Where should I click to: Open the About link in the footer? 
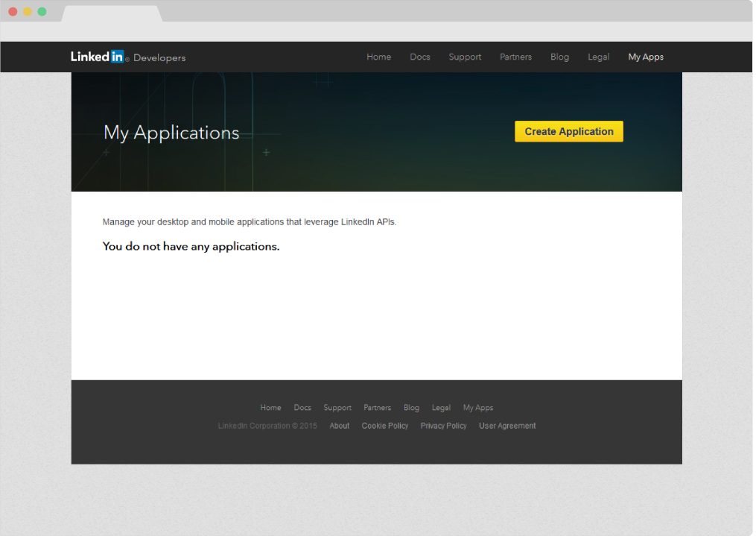pyautogui.click(x=340, y=426)
